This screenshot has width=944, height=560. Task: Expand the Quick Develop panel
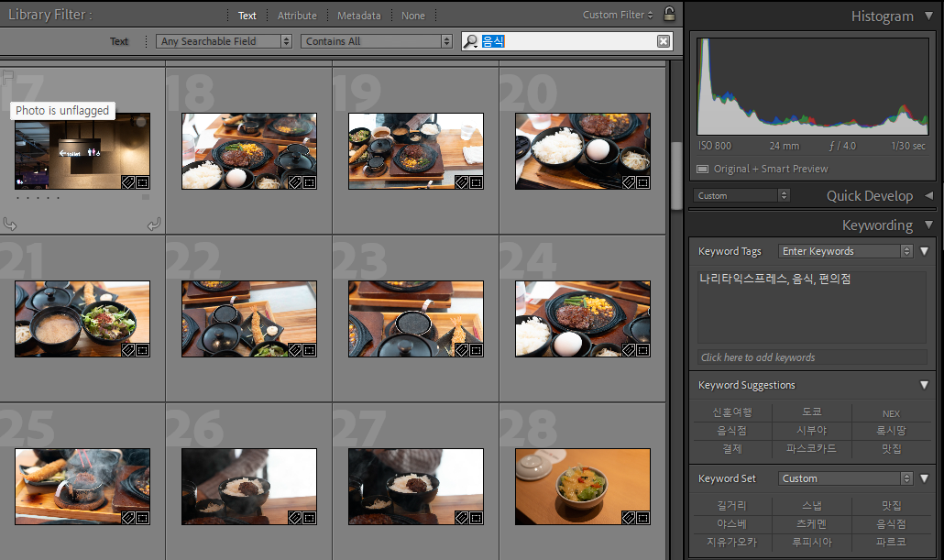click(929, 196)
